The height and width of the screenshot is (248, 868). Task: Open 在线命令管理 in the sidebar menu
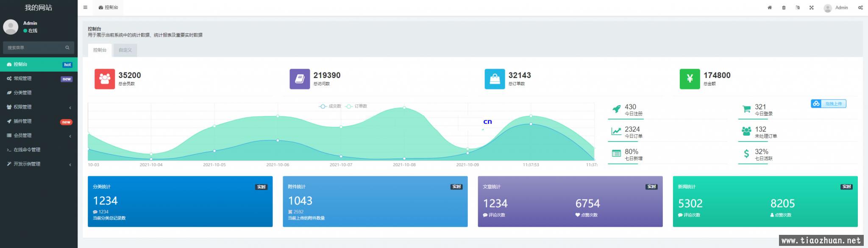(x=39, y=150)
